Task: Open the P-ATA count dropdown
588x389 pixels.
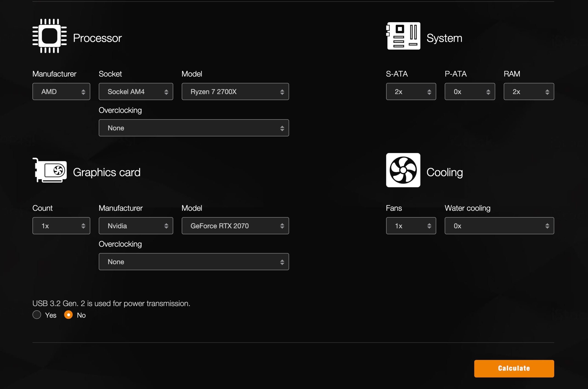Action: (470, 92)
